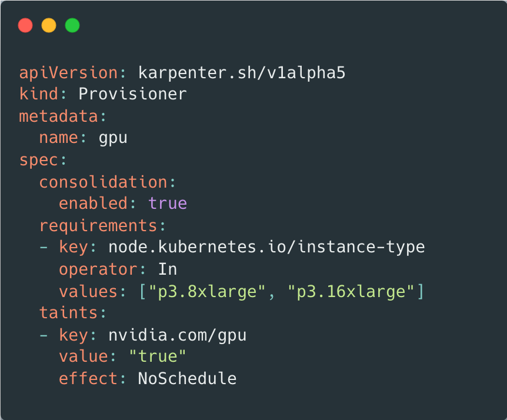The width and height of the screenshot is (507, 420).
Task: Select the apiVersion key text
Action: [65, 72]
